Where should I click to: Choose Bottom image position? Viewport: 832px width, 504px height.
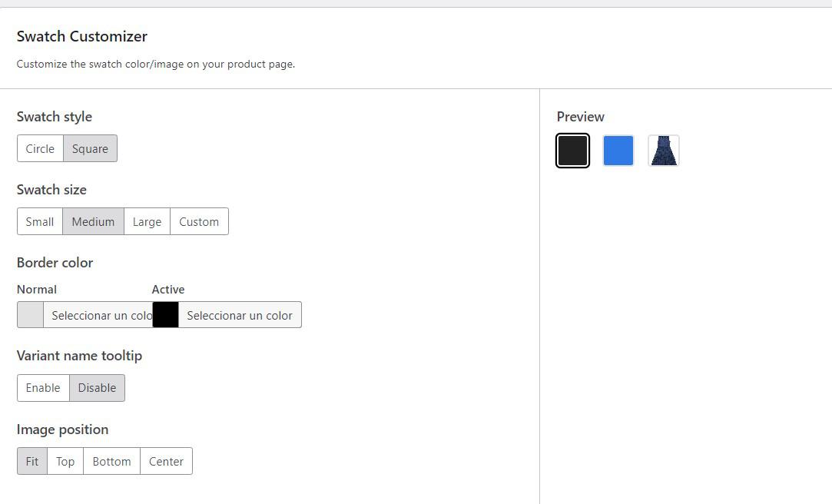point(111,461)
